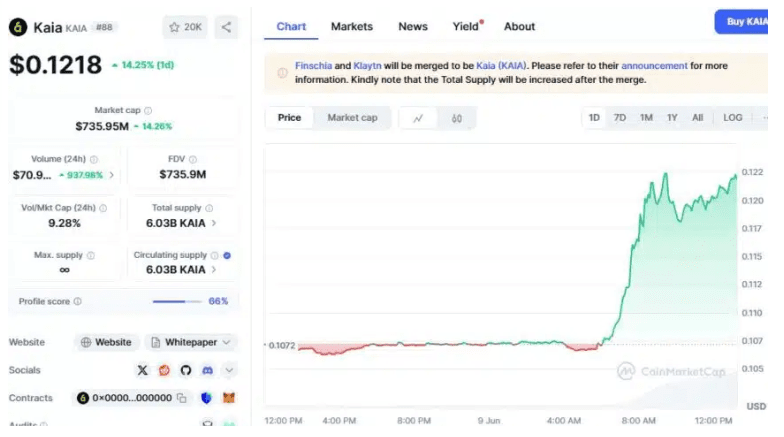Expand the Total supply details arrow
The height and width of the screenshot is (437, 784).
click(214, 223)
